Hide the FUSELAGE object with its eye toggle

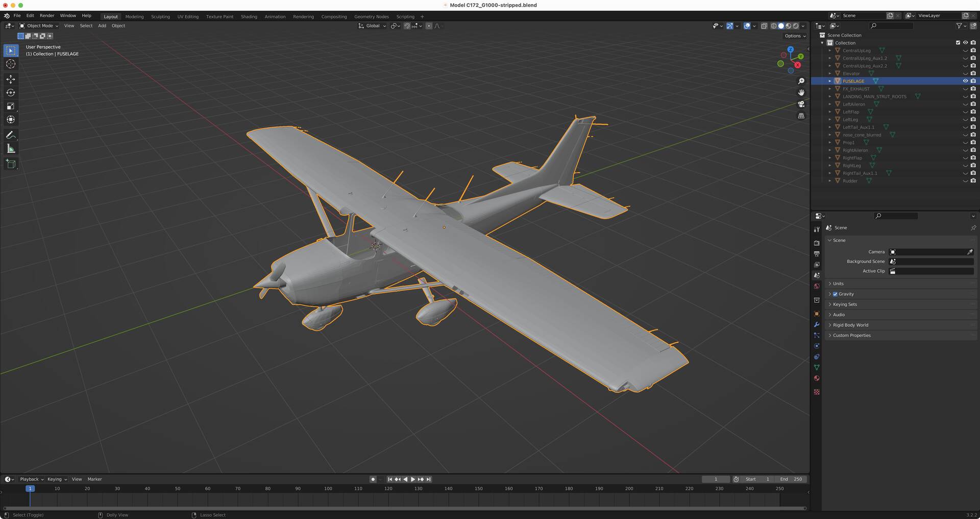point(965,81)
